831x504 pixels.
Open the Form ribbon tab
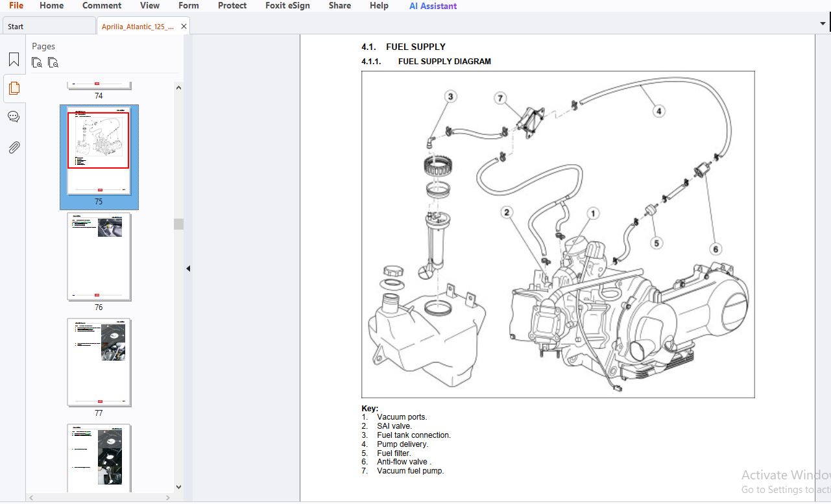tap(189, 6)
